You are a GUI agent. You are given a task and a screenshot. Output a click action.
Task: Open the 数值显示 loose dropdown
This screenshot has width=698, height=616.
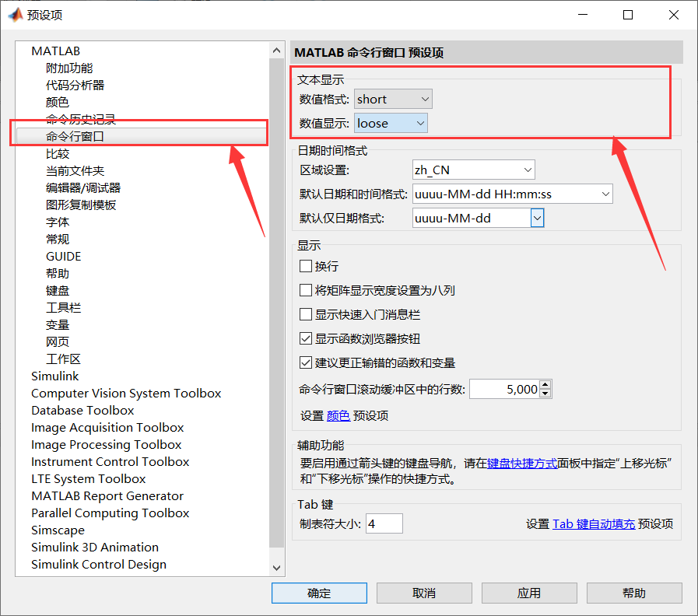click(391, 123)
